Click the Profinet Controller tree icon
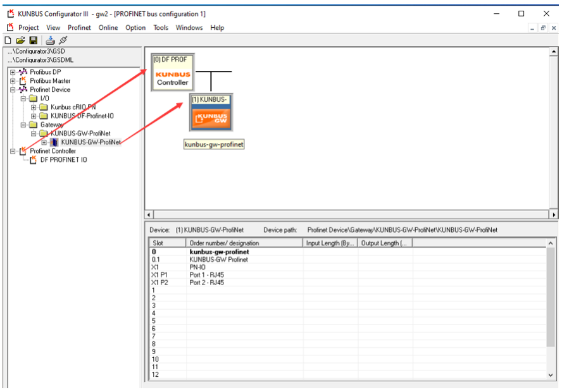Viewport: 562px width, 392px height. [x=23, y=151]
